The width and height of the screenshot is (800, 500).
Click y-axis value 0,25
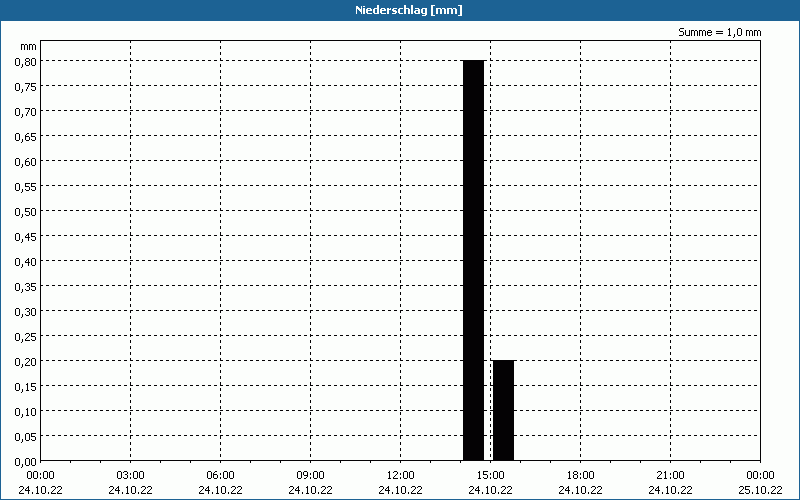tap(26, 337)
